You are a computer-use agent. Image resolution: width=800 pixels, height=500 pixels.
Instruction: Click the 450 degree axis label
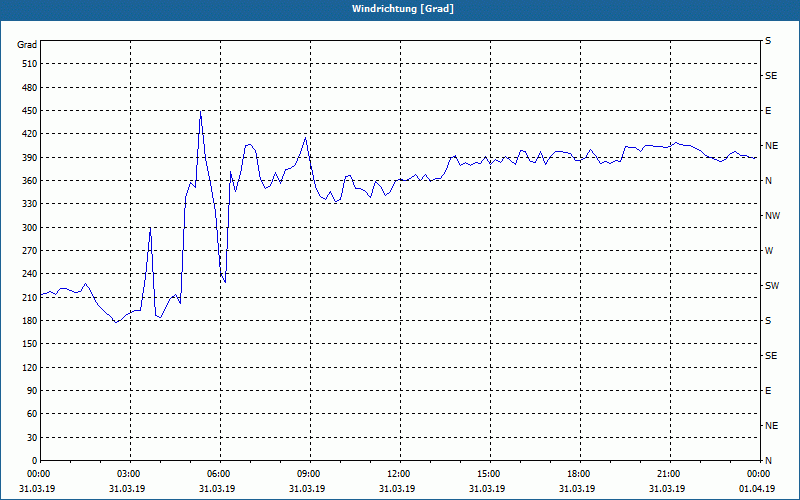coord(30,111)
